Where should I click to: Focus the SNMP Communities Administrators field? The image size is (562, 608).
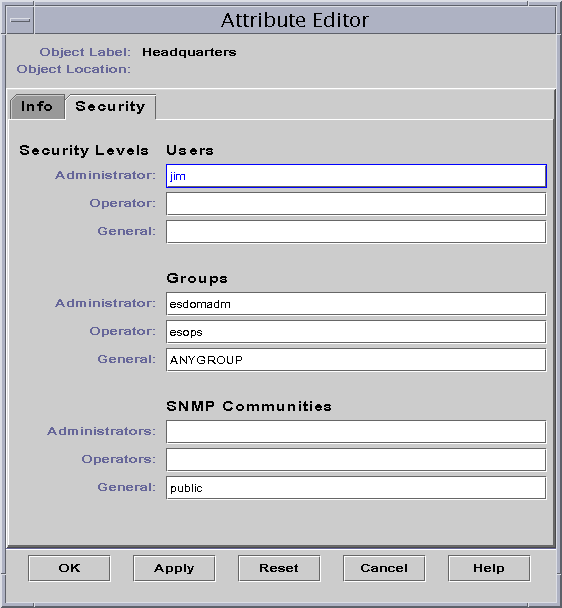tap(356, 432)
